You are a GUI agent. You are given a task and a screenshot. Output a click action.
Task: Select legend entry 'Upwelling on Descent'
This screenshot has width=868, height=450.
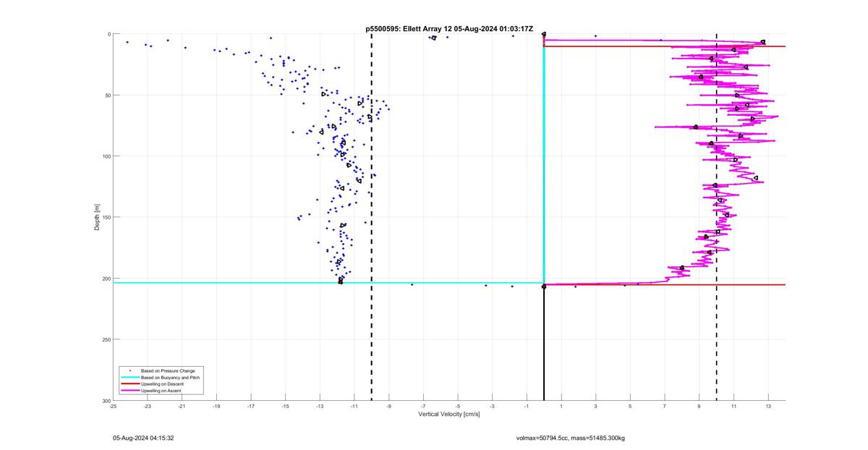pos(162,384)
